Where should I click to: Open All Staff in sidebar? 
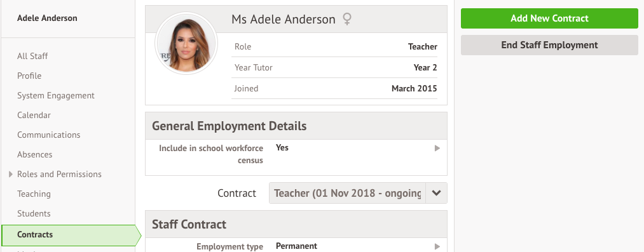click(x=32, y=56)
